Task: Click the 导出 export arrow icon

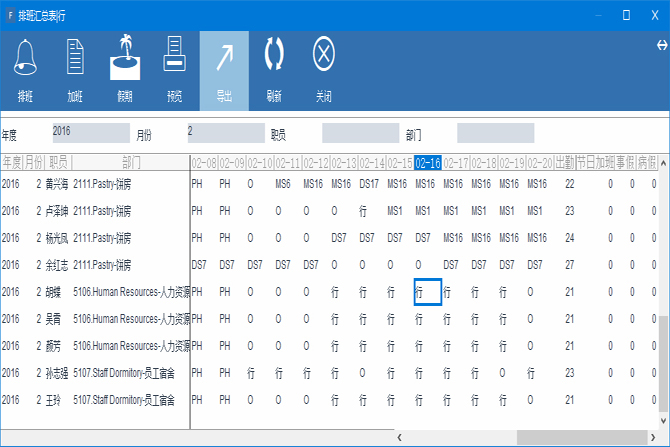Action: (x=224, y=58)
